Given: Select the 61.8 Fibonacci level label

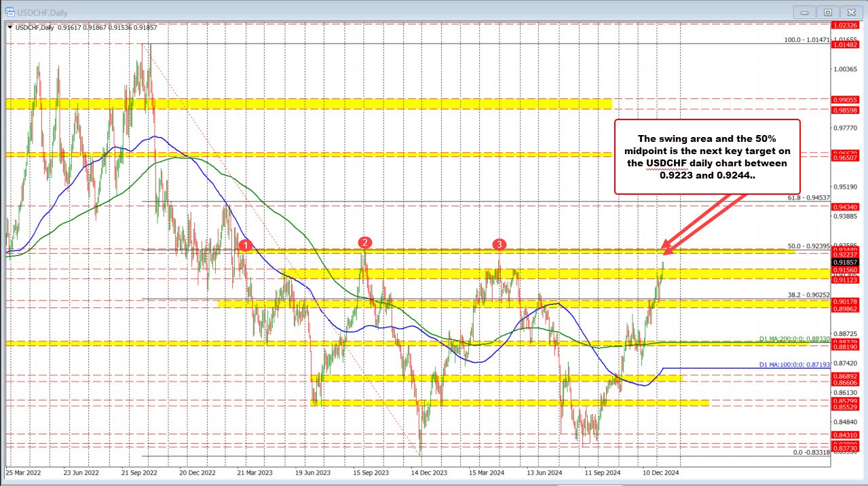Looking at the screenshot, I should [x=809, y=198].
